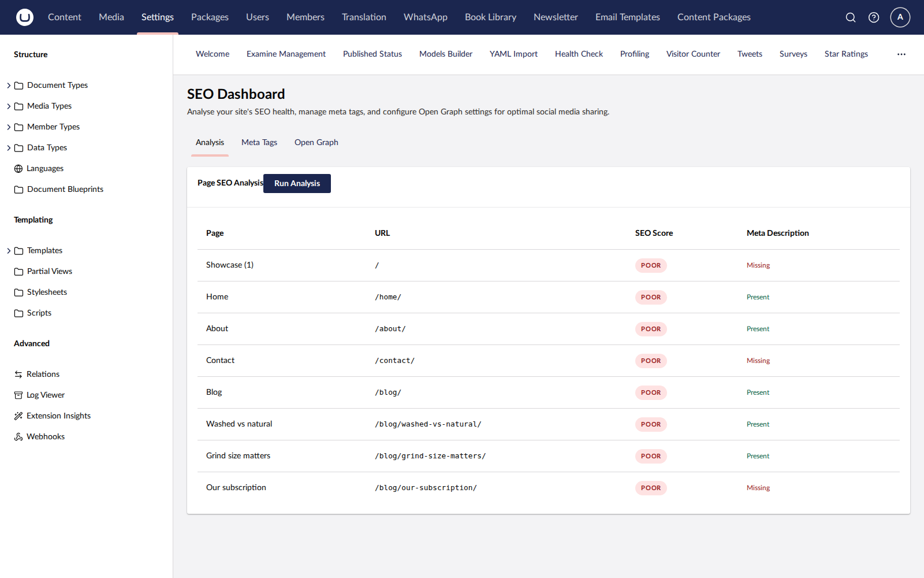Image resolution: width=924 pixels, height=578 pixels.
Task: Click the Webhooks icon
Action: (x=18, y=437)
